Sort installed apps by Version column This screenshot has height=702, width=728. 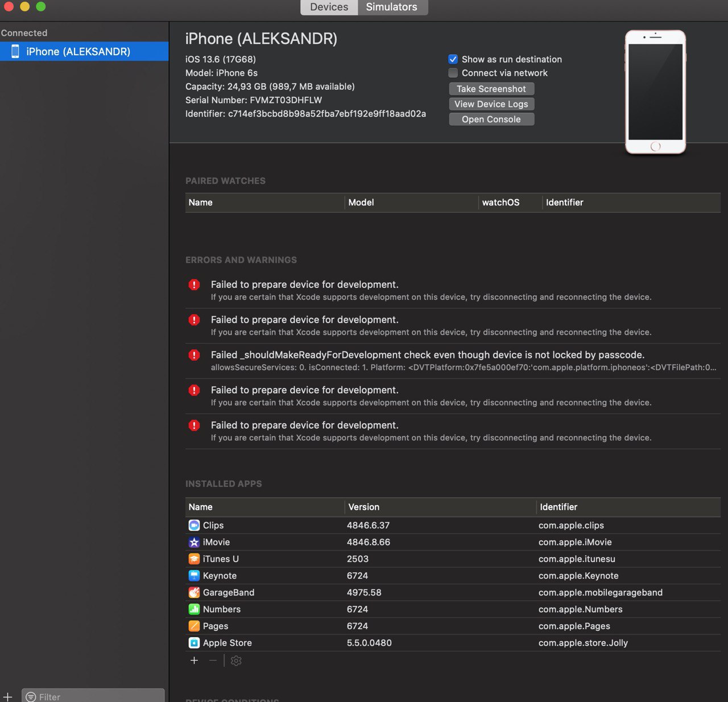pyautogui.click(x=440, y=507)
